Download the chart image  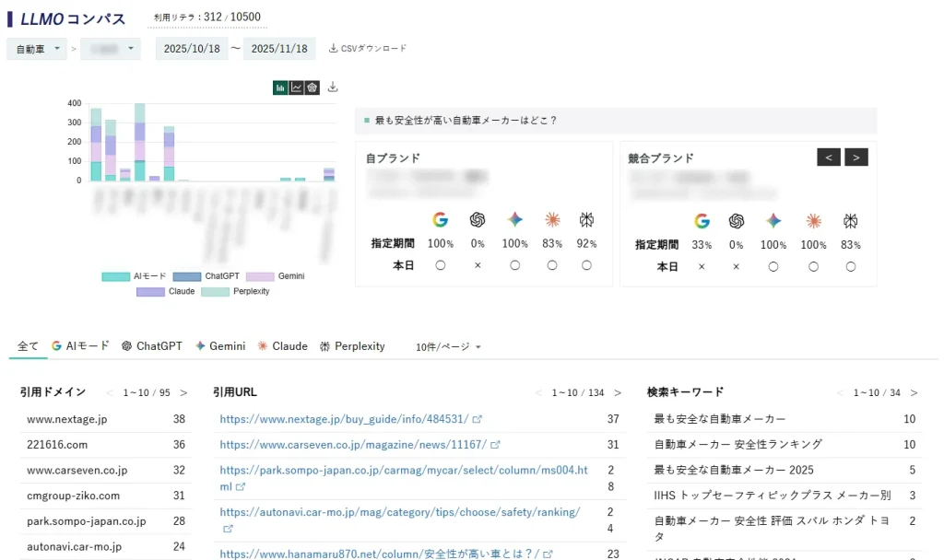(x=333, y=87)
